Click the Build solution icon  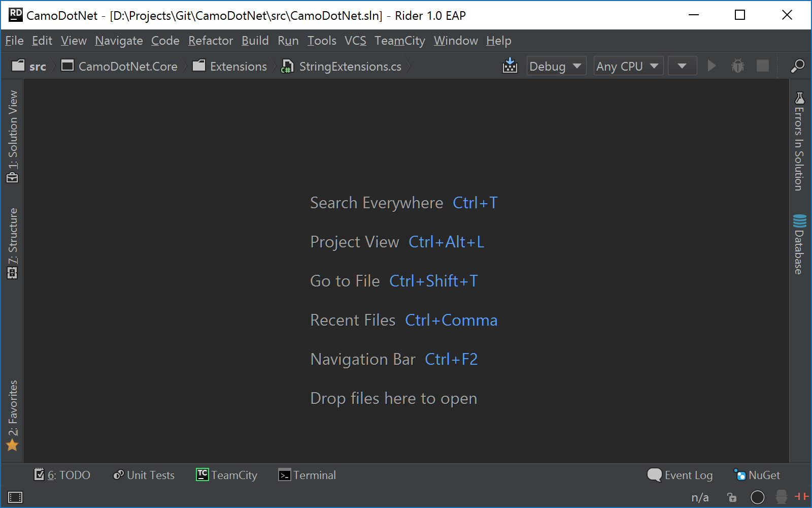coord(510,66)
